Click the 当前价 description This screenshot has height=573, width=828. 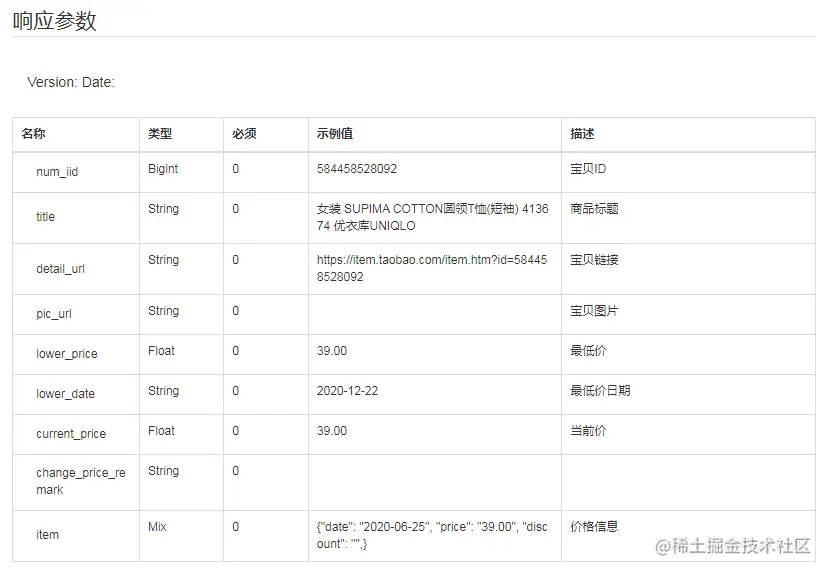click(588, 431)
